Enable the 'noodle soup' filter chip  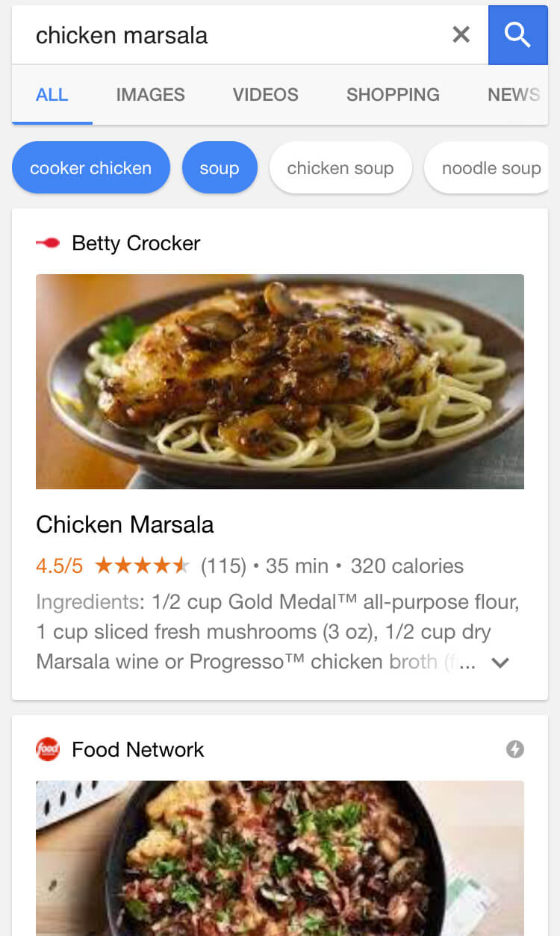(x=491, y=168)
